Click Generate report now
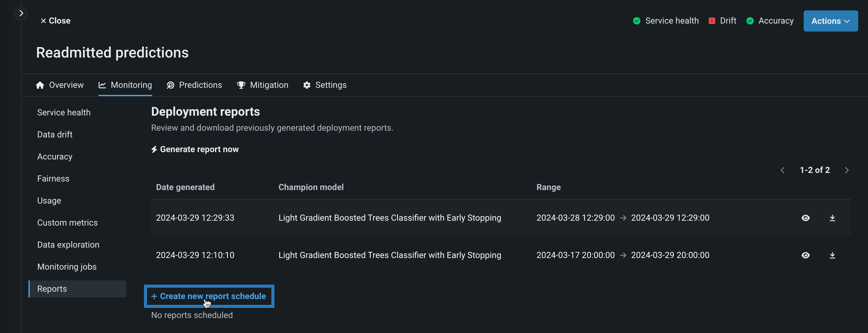The height and width of the screenshot is (333, 868). pos(195,149)
